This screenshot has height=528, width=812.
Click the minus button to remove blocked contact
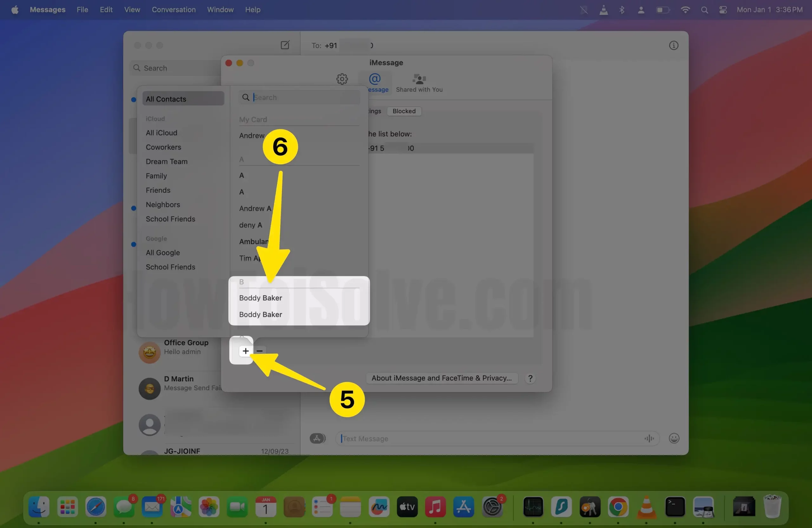[260, 351]
